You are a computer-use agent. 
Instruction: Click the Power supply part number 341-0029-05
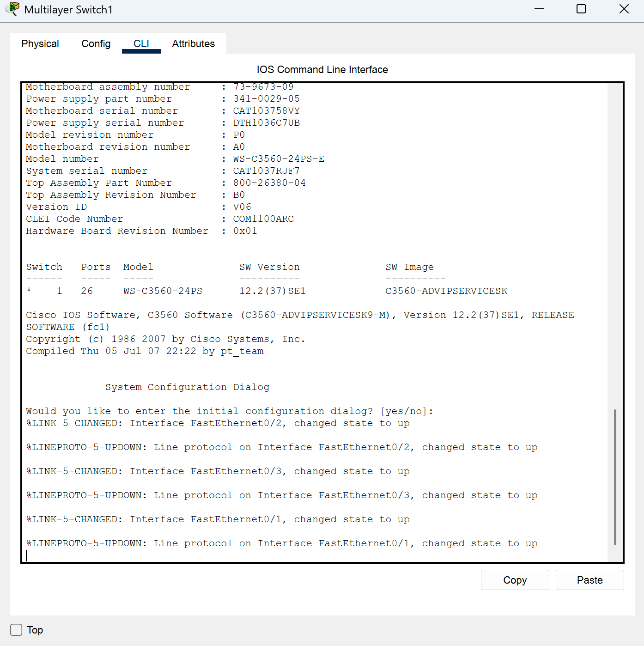[x=267, y=99]
